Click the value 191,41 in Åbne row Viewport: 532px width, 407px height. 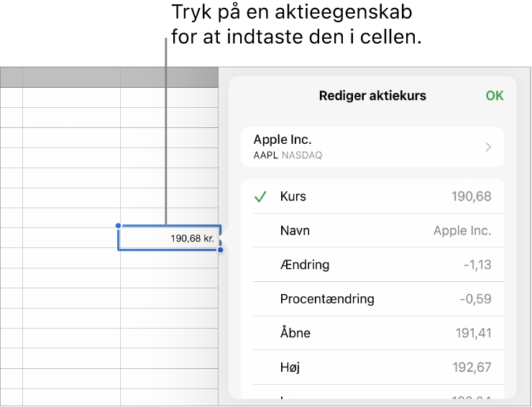pos(473,334)
